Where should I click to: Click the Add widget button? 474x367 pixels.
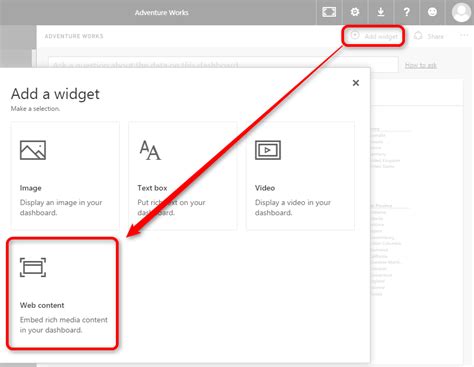tap(374, 36)
